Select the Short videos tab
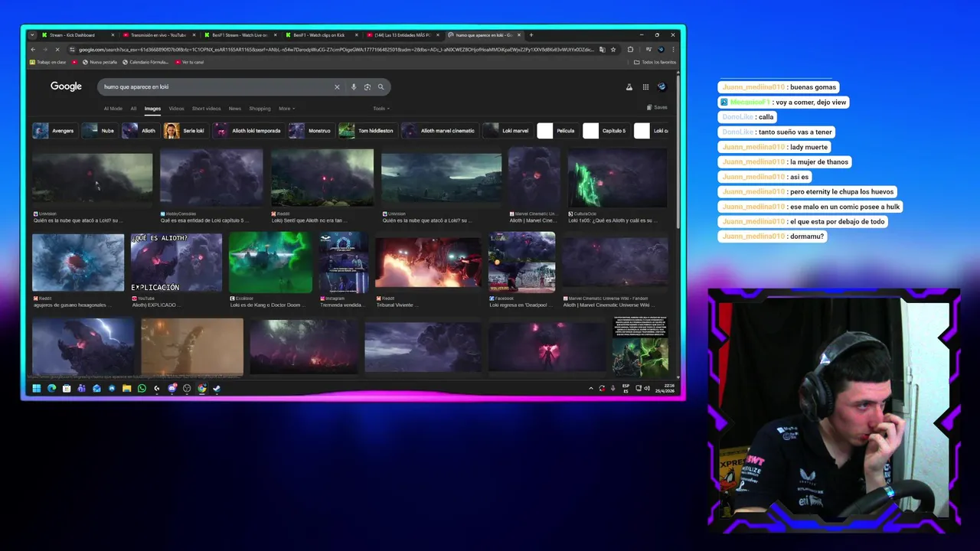The height and width of the screenshot is (551, 980). [206, 109]
